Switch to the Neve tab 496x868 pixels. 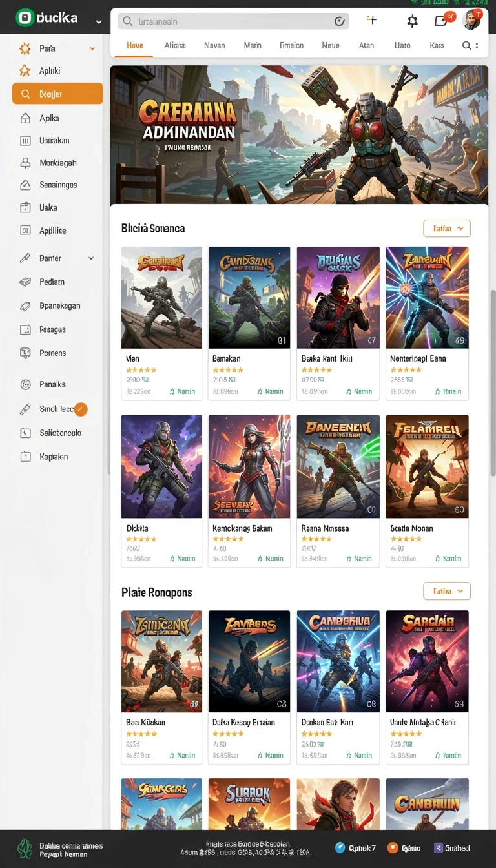[x=331, y=45]
